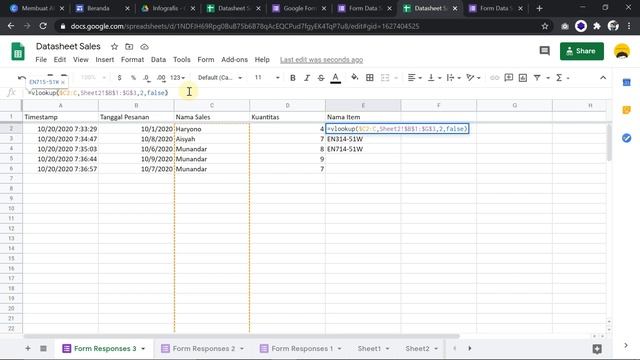Open the Edit menu
The height and width of the screenshot is (360, 640).
click(60, 60)
